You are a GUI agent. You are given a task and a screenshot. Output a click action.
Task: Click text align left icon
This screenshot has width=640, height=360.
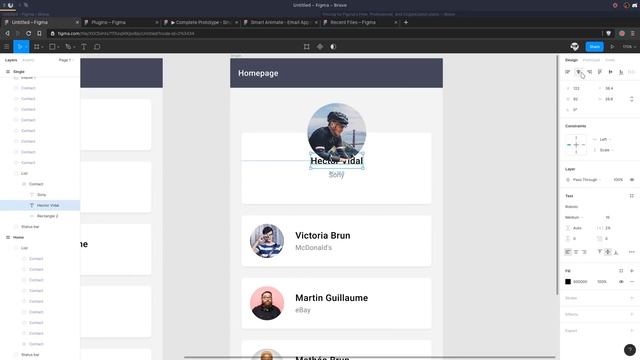click(x=568, y=252)
